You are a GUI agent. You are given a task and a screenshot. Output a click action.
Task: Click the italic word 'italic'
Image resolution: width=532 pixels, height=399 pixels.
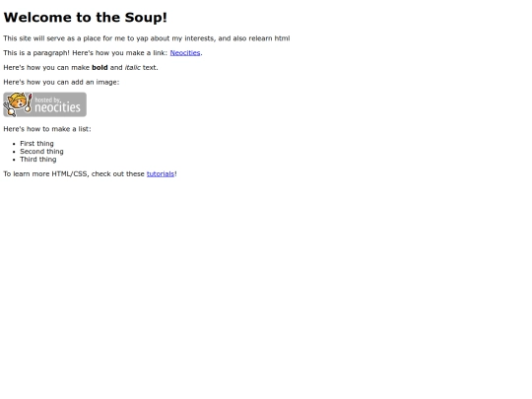(x=132, y=68)
